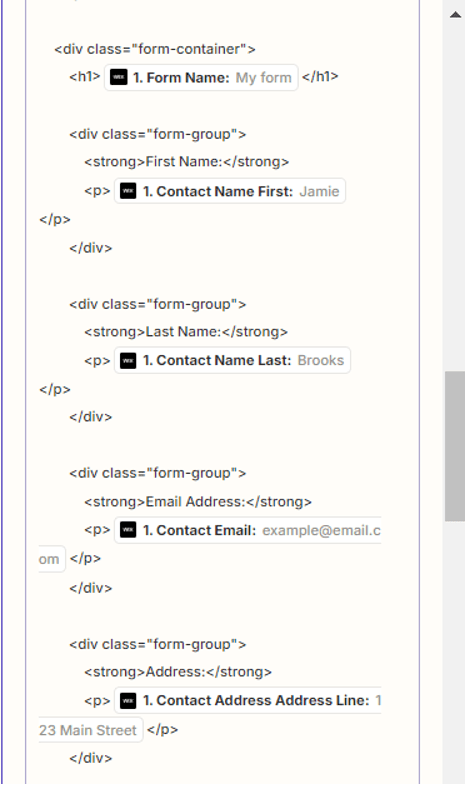
Task: Click the '</div>' closing the First Name group
Action: (91, 248)
